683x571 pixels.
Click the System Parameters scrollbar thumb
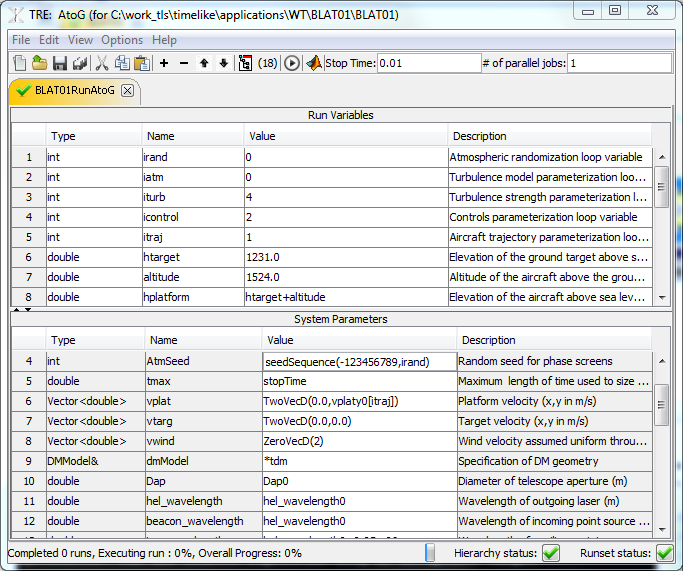coord(662,405)
